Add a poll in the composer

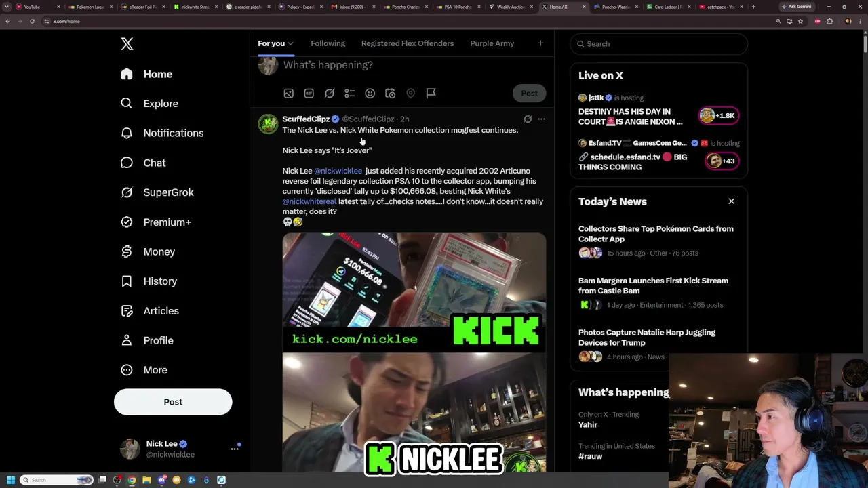pos(350,94)
